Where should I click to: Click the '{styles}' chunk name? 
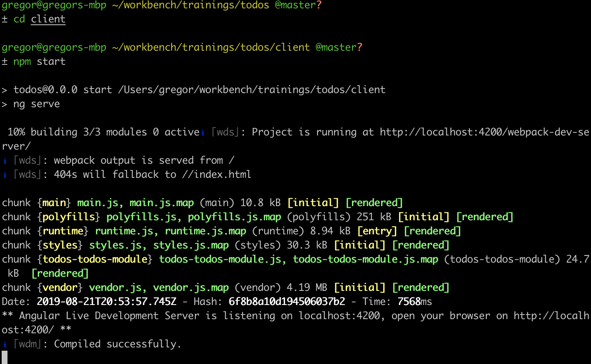tap(60, 245)
